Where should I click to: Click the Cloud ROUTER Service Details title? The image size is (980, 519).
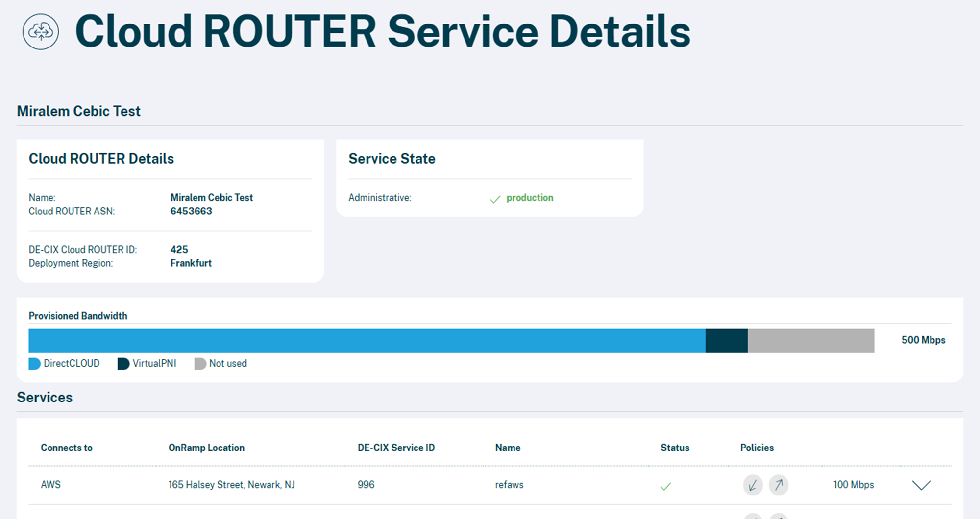tap(383, 32)
